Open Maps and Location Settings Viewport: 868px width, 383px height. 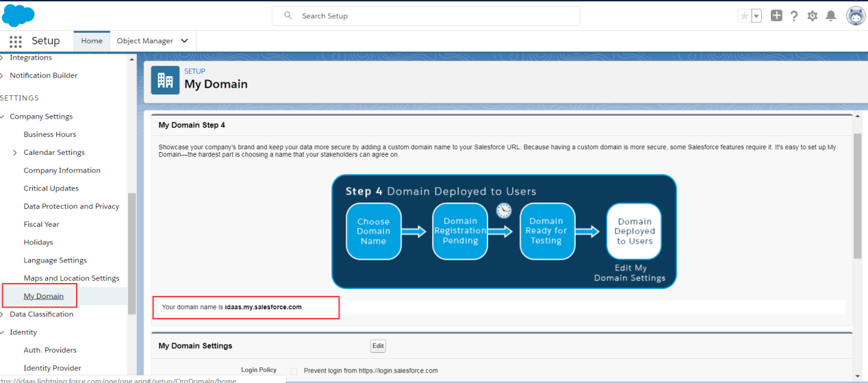pos(71,278)
